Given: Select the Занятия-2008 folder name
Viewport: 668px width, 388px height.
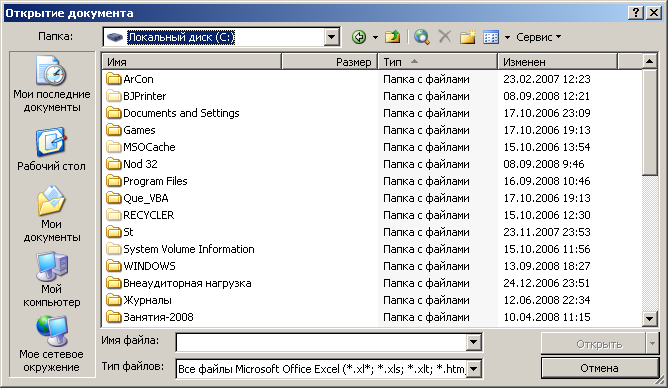Looking at the screenshot, I should tap(158, 317).
